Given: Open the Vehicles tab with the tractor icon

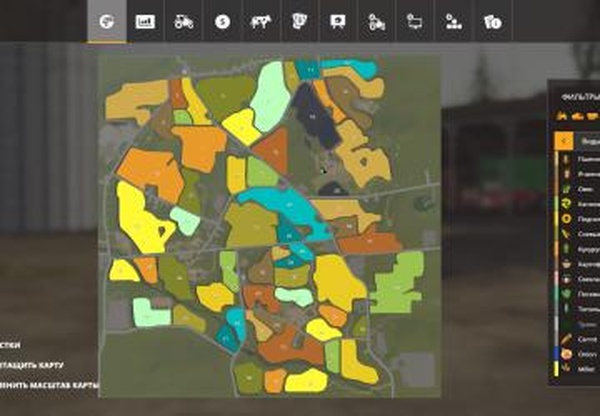Looking at the screenshot, I should pyautogui.click(x=184, y=21).
